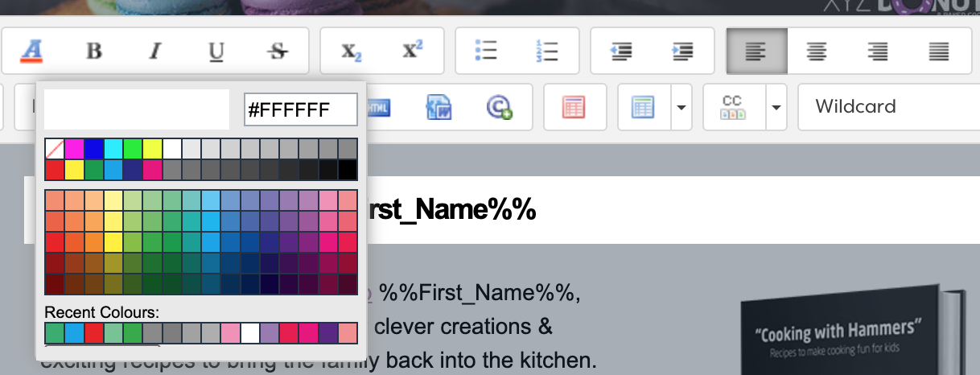This screenshot has width=980, height=375.
Task: Expand the blue table dropdown arrow
Action: click(681, 107)
